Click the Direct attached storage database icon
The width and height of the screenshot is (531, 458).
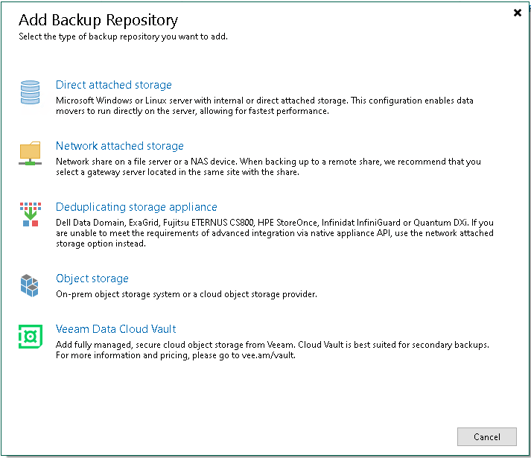pyautogui.click(x=30, y=92)
